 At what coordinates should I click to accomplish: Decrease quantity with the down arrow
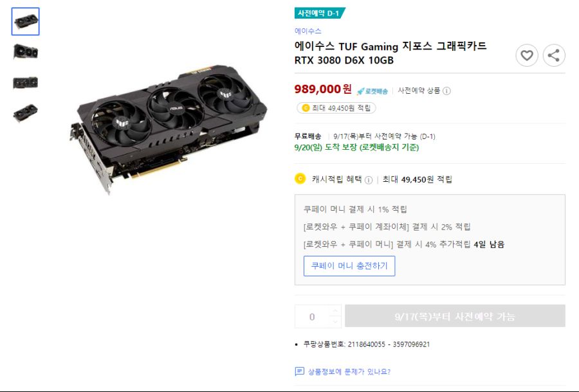335,322
